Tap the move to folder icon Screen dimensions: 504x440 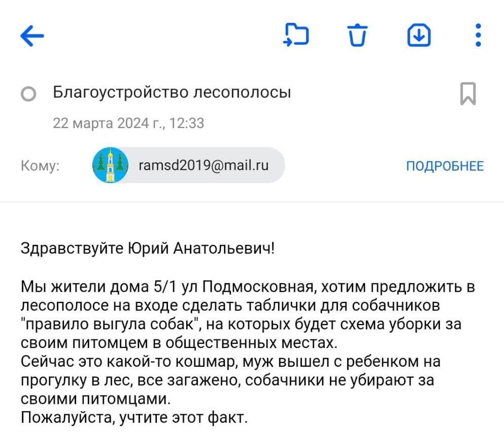[296, 35]
